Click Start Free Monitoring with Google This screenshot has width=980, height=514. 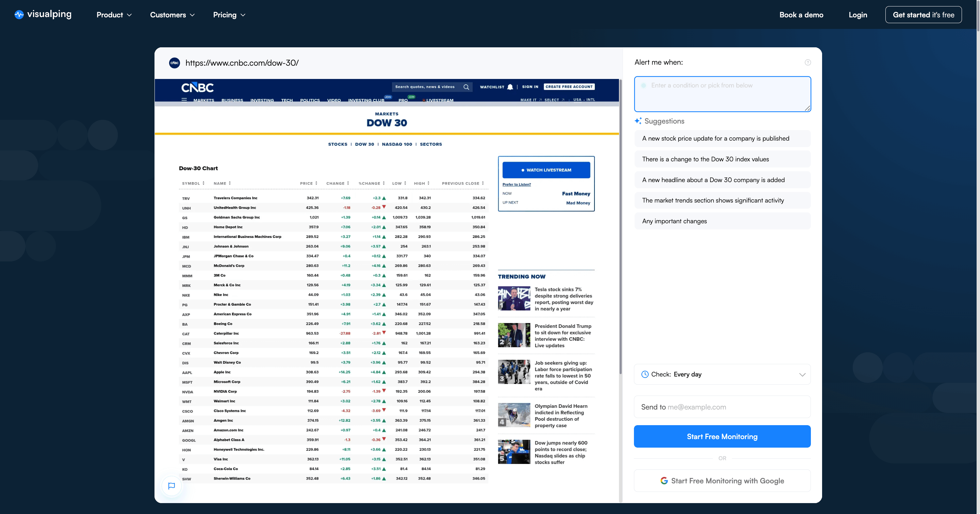722,481
